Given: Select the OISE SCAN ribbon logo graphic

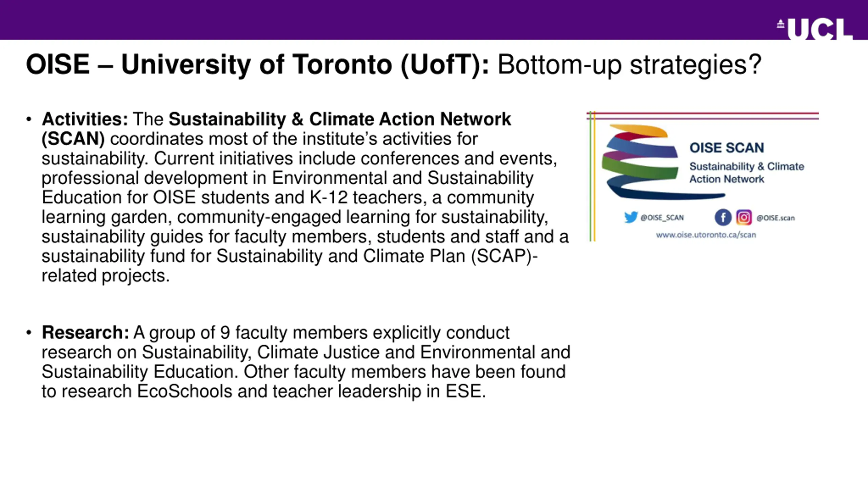Looking at the screenshot, I should pos(640,162).
